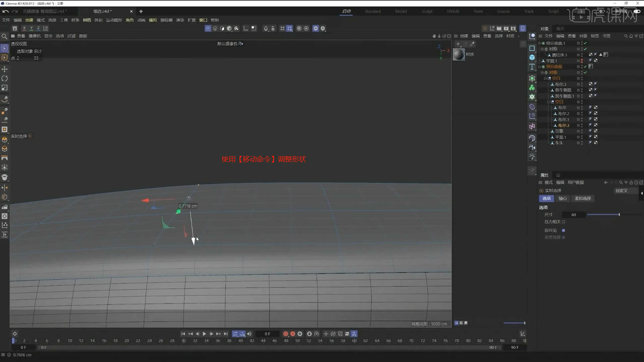This screenshot has width=644, height=362.
Task: Click the camera object icon
Action: pos(532,147)
